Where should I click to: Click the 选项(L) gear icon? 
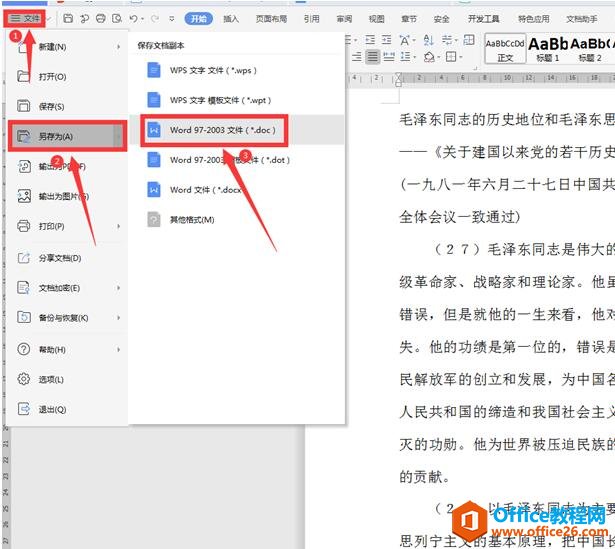pyautogui.click(x=24, y=379)
